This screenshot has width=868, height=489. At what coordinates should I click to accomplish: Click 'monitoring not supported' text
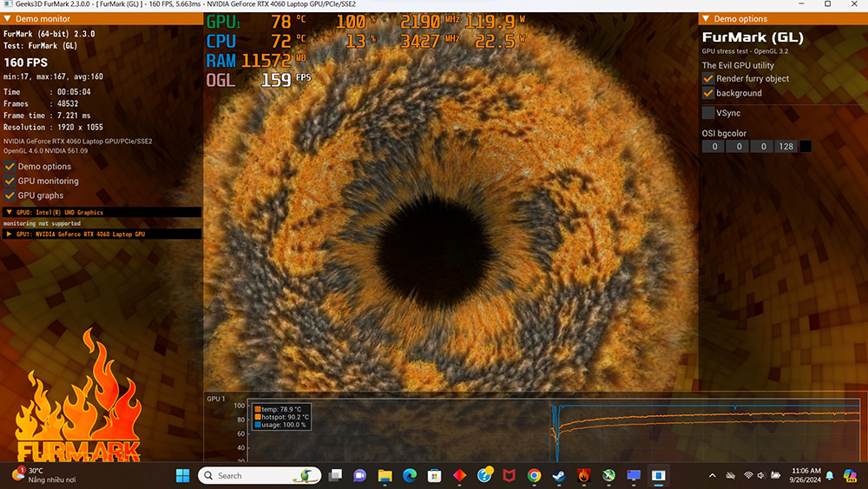(x=42, y=223)
